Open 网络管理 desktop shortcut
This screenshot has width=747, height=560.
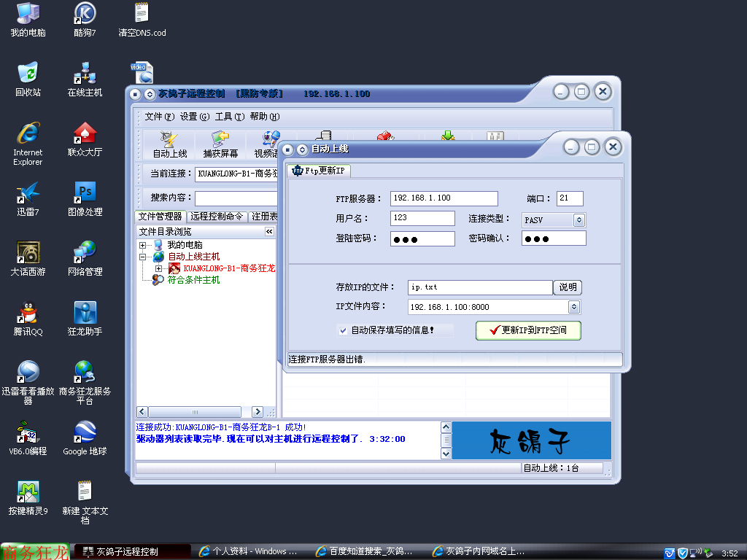[x=85, y=259]
